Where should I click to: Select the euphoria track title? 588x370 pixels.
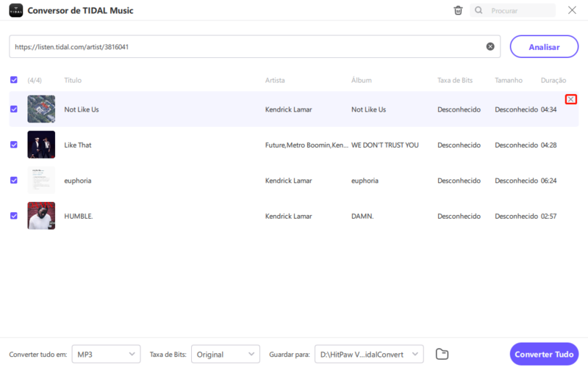(78, 181)
